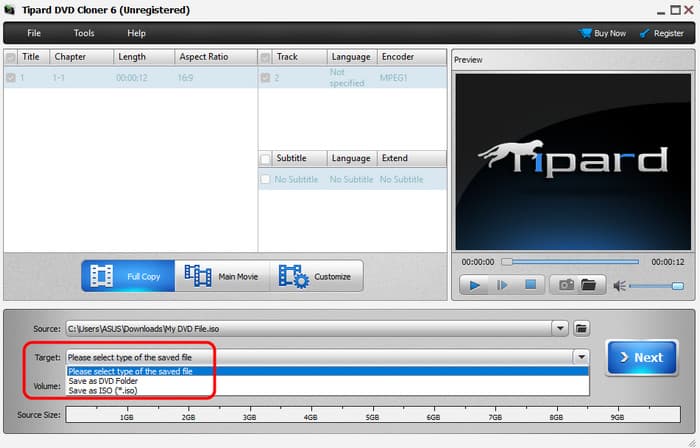Toggle the No Subtitle row checkbox
The height and width of the screenshot is (448, 700).
[265, 179]
